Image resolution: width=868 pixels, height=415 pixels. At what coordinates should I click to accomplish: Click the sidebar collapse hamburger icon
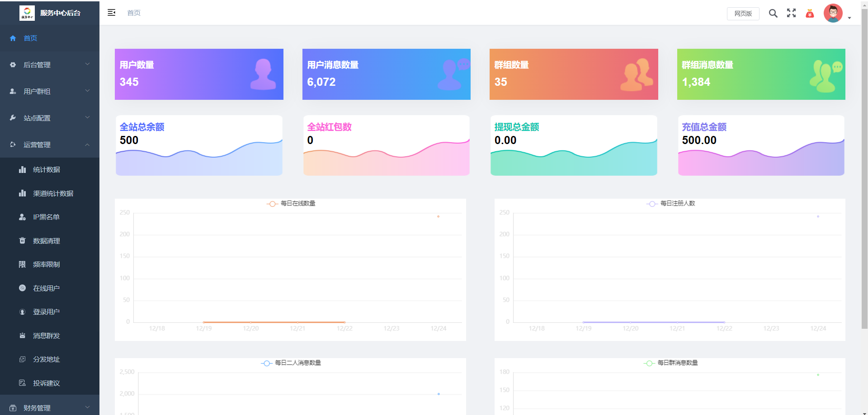[x=111, y=13]
